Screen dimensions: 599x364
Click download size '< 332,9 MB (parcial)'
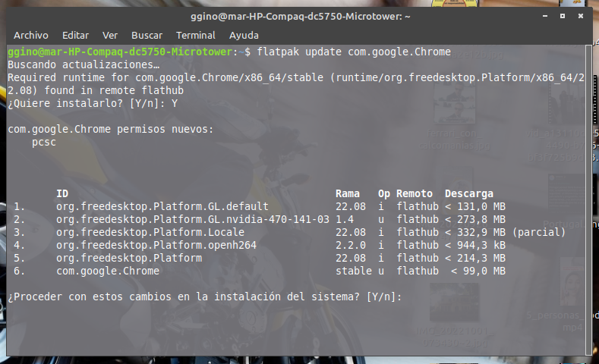coord(505,232)
